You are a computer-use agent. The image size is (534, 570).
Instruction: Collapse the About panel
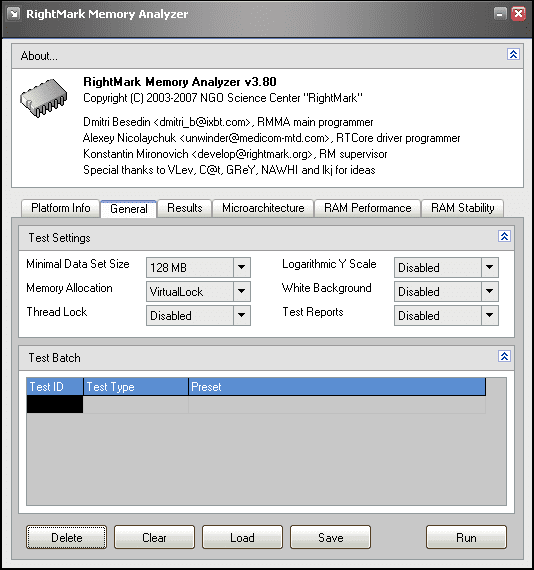click(513, 54)
